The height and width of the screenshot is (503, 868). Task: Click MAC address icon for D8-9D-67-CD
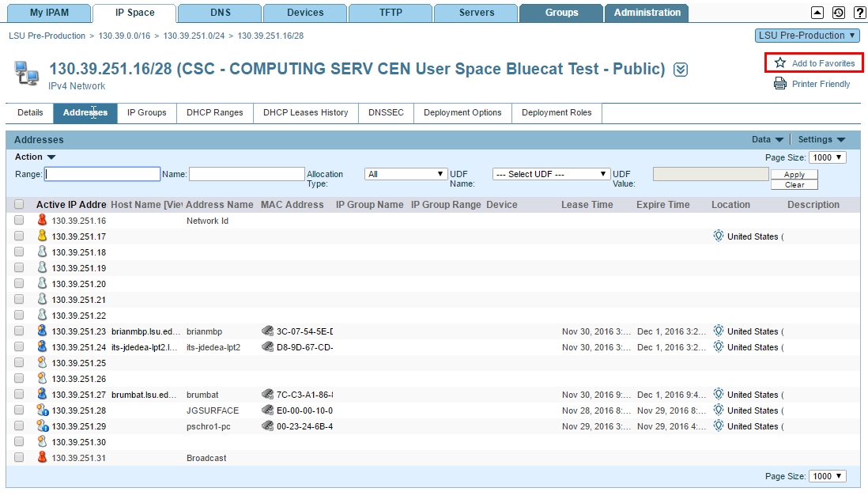tap(267, 346)
